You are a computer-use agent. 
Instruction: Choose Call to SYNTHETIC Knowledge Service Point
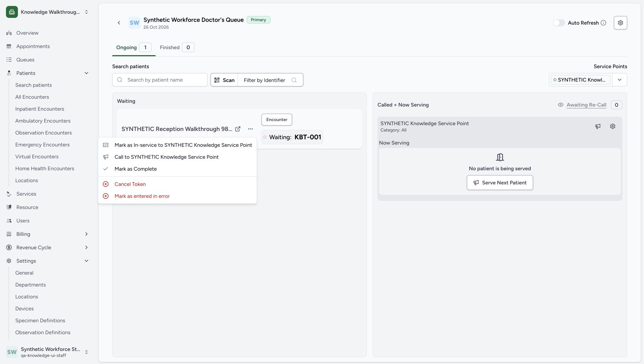coord(177,157)
